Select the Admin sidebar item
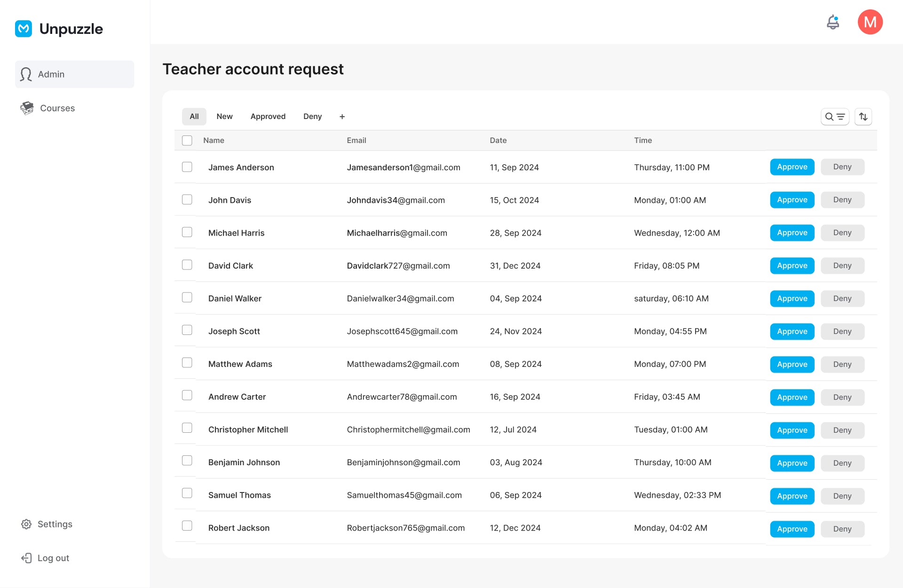 74,74
